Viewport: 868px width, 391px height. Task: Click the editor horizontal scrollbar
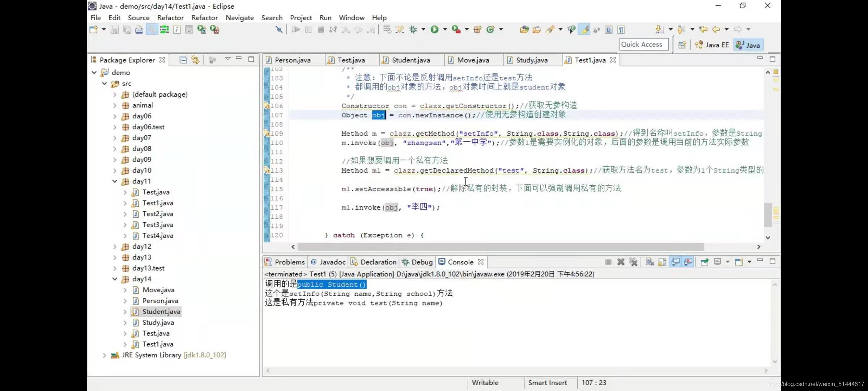[x=501, y=247]
